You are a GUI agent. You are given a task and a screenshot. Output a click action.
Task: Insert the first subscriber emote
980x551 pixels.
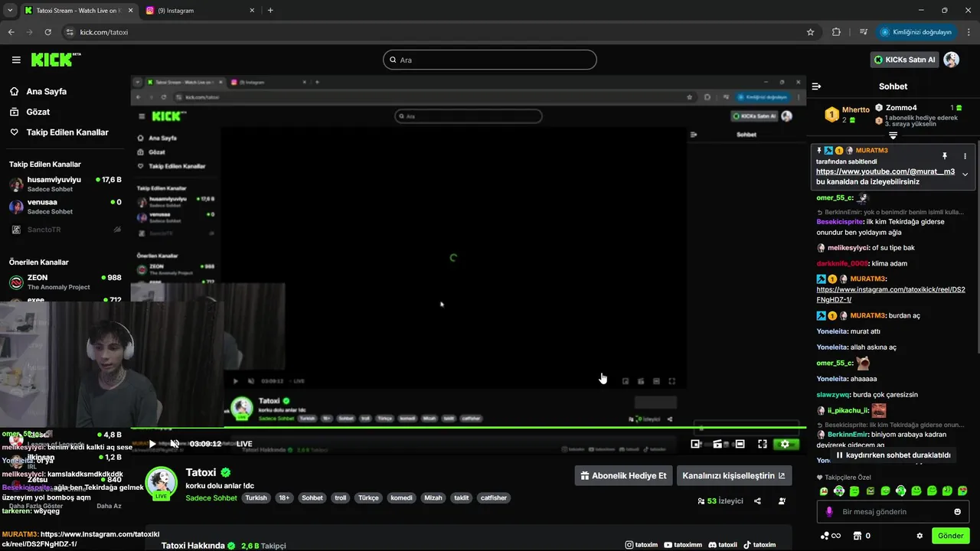click(824, 491)
